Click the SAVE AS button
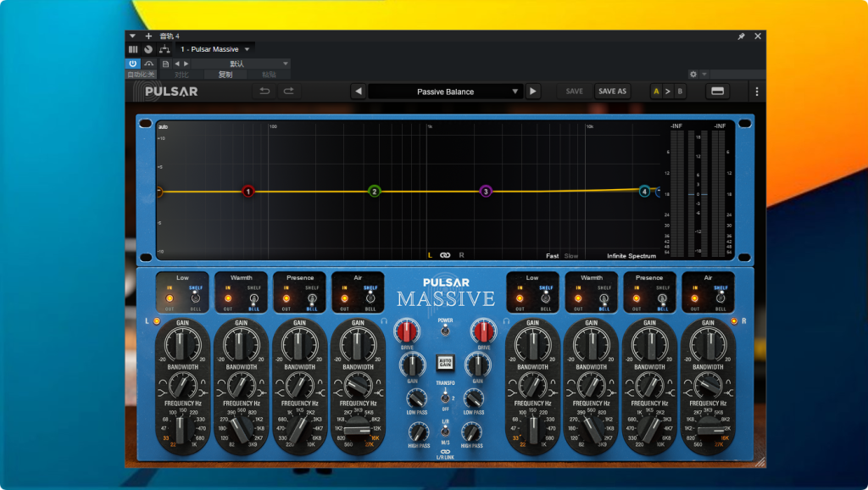The width and height of the screenshot is (868, 490). (612, 92)
